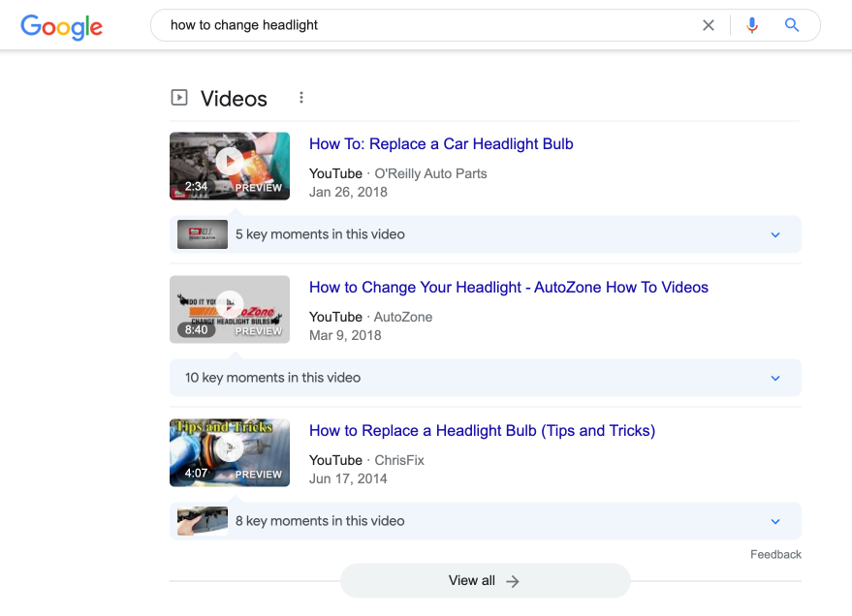Play the ChrisFix Tips and Tricks thumbnail

pos(230,452)
